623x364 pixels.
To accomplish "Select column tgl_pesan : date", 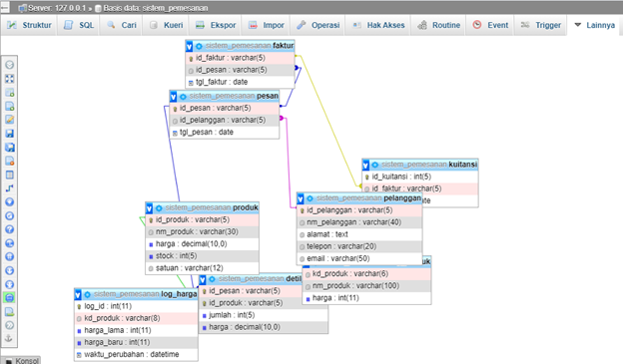I will click(x=225, y=133).
